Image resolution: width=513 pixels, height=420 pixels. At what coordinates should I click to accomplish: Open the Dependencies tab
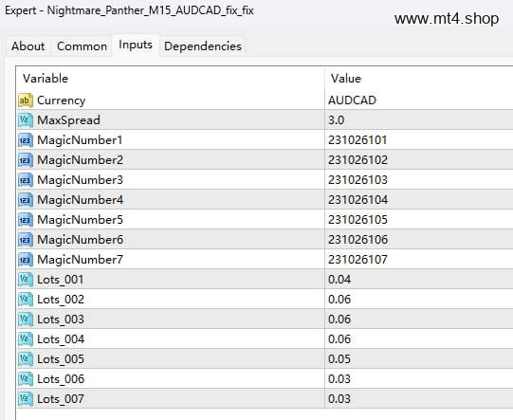coord(203,46)
